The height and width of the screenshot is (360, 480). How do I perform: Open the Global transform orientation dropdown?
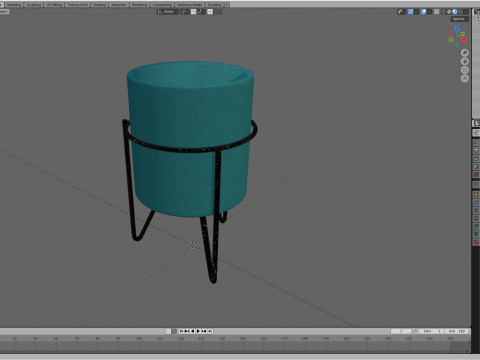(168, 12)
